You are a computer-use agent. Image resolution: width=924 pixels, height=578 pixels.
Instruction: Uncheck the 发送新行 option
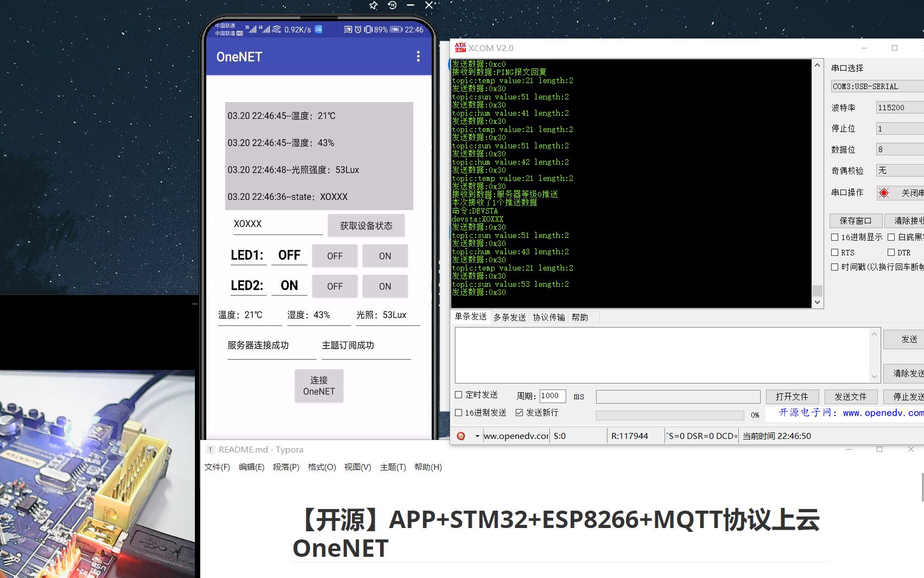(x=519, y=413)
